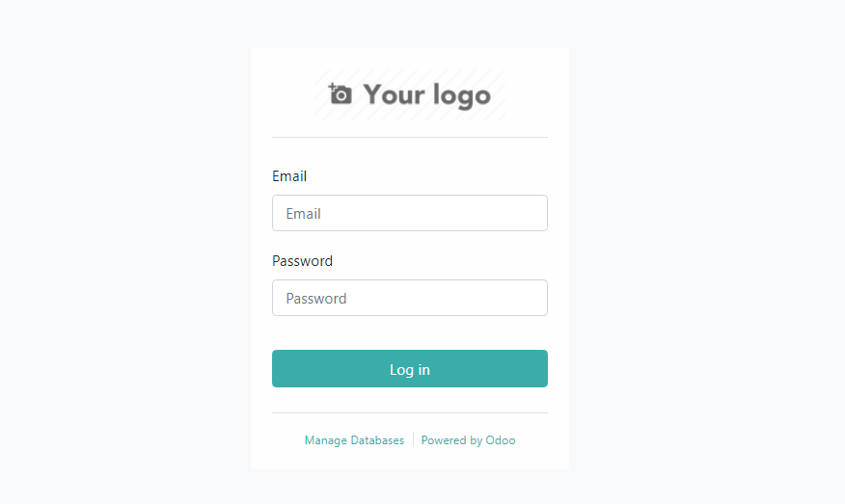Place the cursor in the Password placeholder text

point(316,299)
